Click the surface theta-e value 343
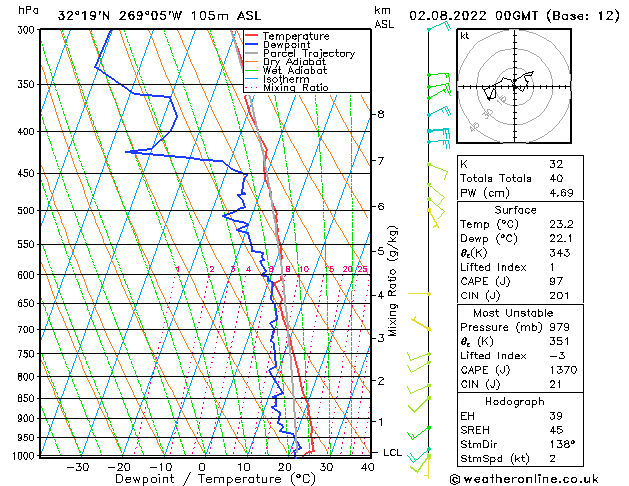The image size is (629, 486). pos(560,253)
